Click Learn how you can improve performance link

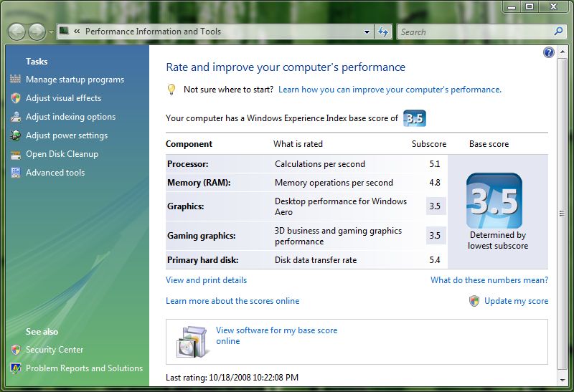pyautogui.click(x=390, y=90)
